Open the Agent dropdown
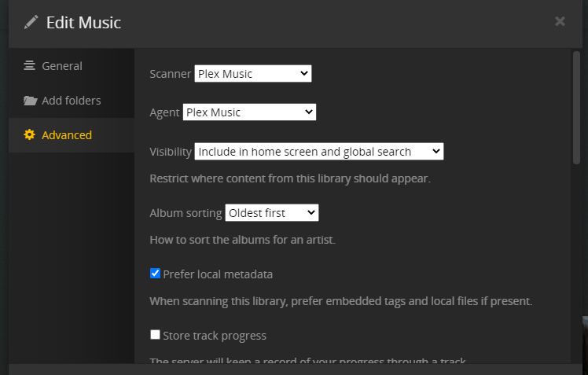The height and width of the screenshot is (375, 588). pyautogui.click(x=249, y=112)
